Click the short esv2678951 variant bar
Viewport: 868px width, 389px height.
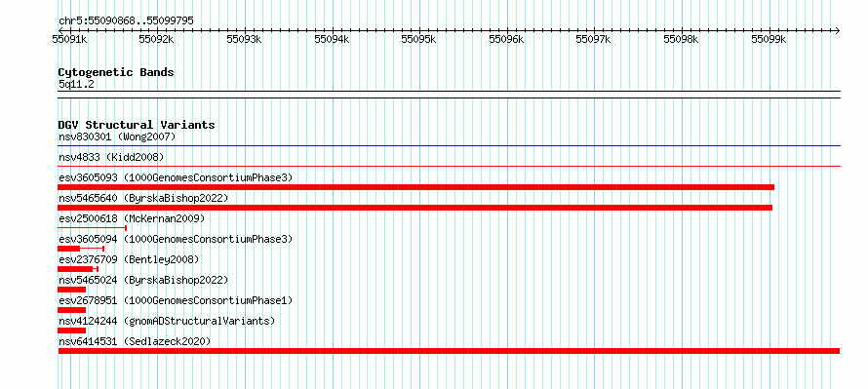(x=72, y=310)
